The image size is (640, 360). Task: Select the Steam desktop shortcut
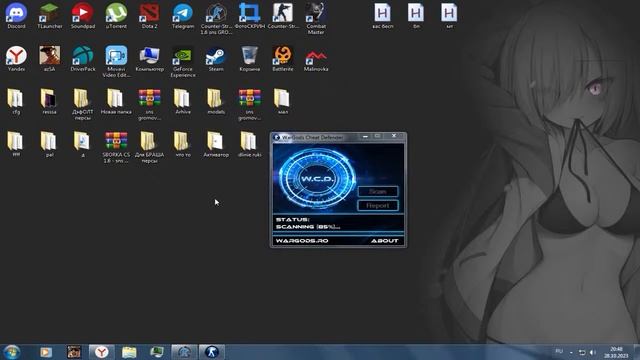(216, 59)
